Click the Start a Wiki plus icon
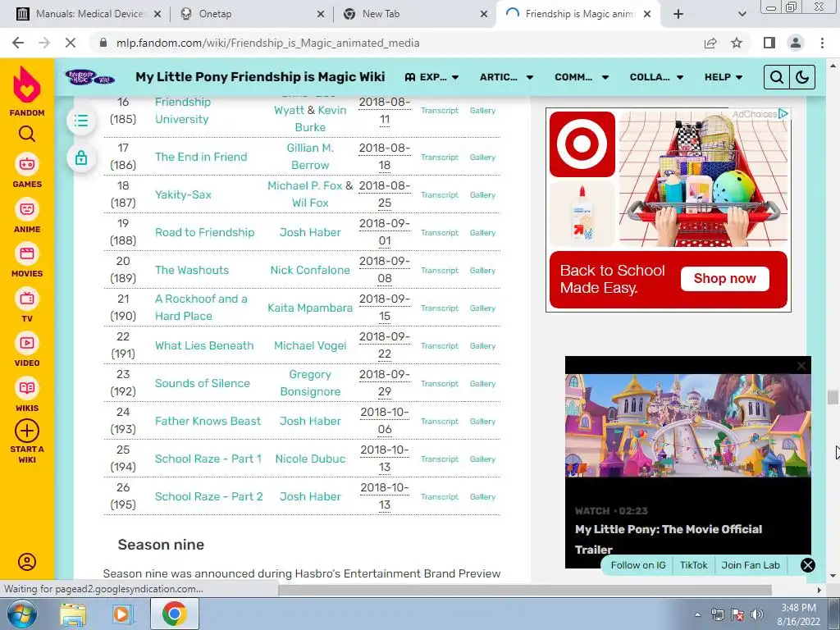840x630 pixels. (x=27, y=431)
